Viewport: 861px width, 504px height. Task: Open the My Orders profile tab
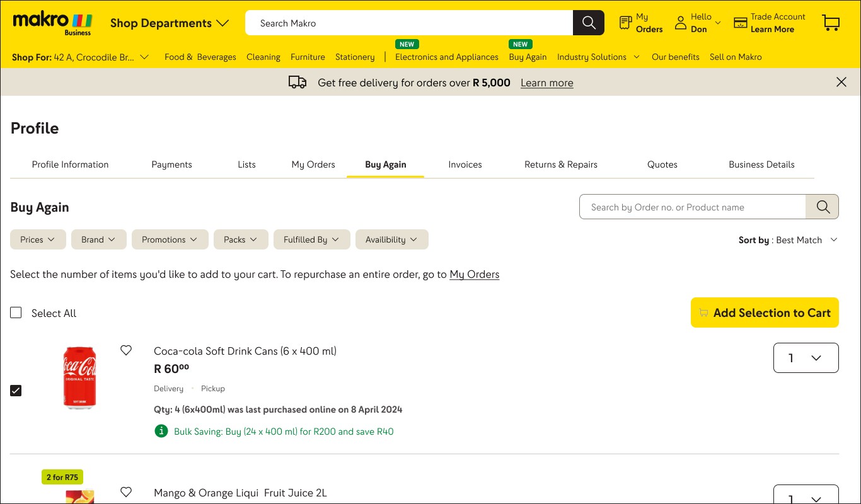313,164
